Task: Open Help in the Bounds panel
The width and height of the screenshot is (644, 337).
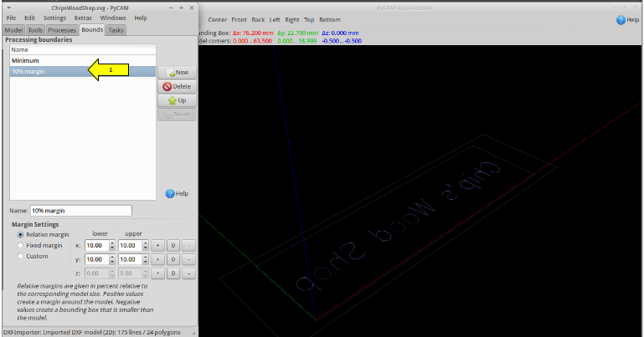Action: coord(177,193)
